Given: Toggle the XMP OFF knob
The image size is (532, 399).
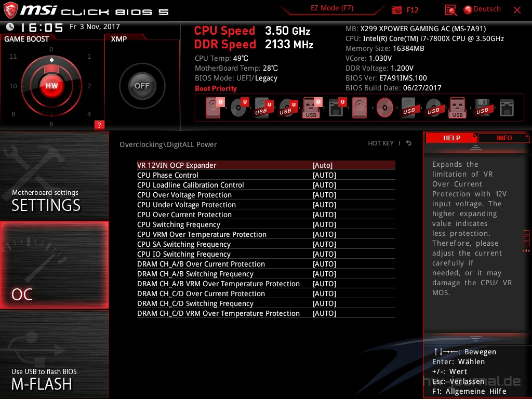Looking at the screenshot, I should [x=142, y=86].
